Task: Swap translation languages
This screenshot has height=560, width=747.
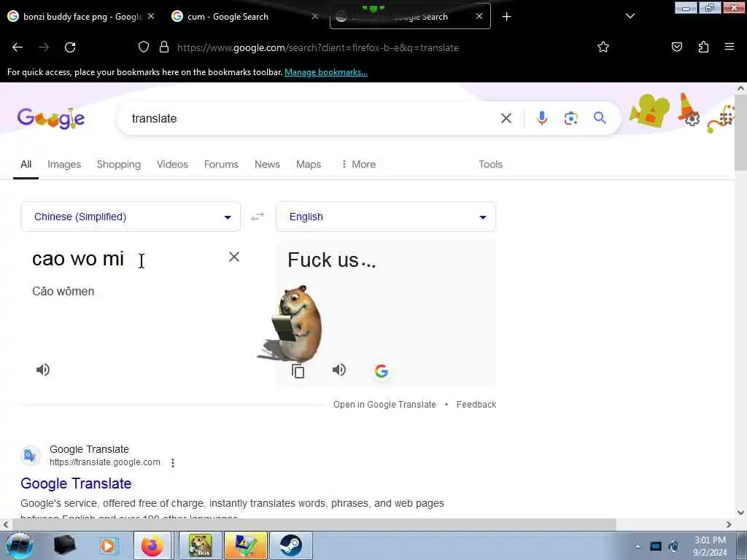Action: click(x=258, y=217)
